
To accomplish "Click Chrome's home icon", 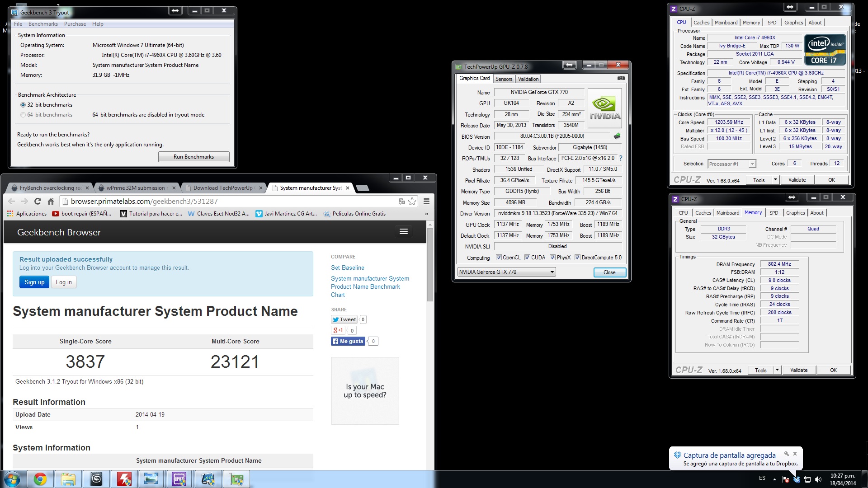I will coord(51,202).
